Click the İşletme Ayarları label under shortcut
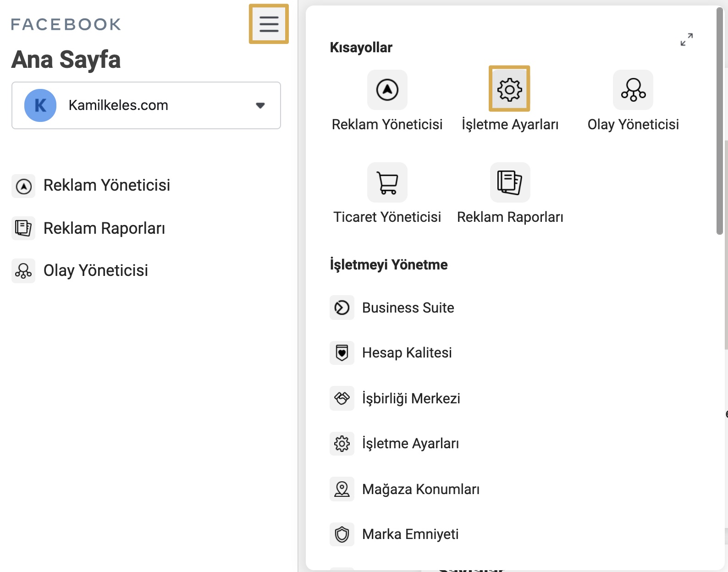Viewport: 728px width, 572px height. (x=510, y=124)
